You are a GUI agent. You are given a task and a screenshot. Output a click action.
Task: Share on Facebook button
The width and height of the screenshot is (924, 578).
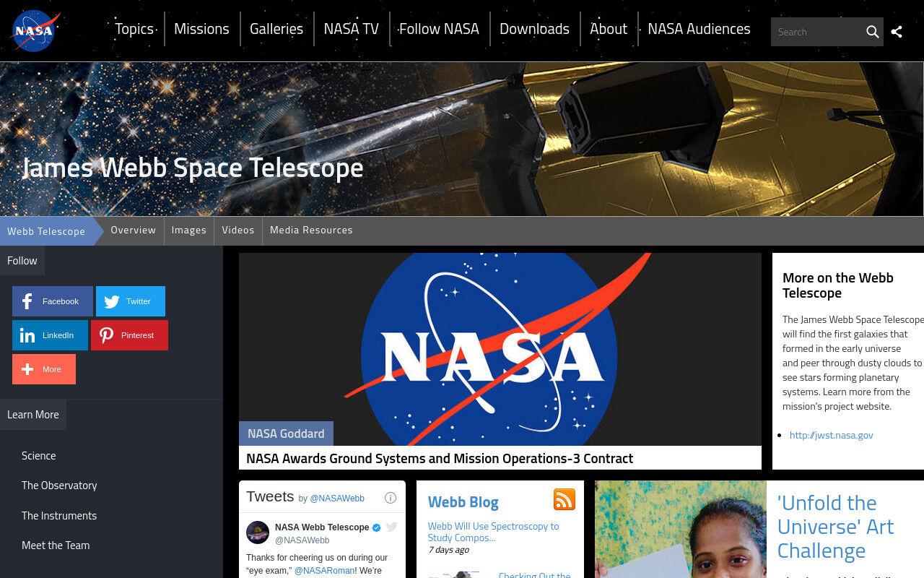53,301
